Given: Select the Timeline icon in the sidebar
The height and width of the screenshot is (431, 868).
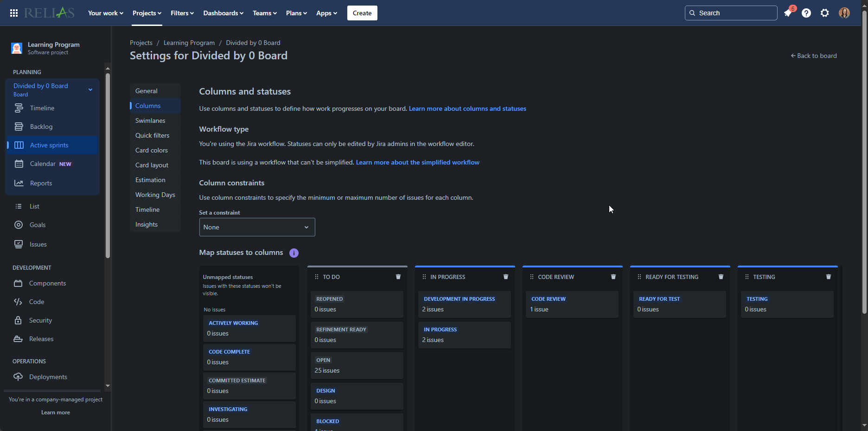Looking at the screenshot, I should tap(19, 108).
